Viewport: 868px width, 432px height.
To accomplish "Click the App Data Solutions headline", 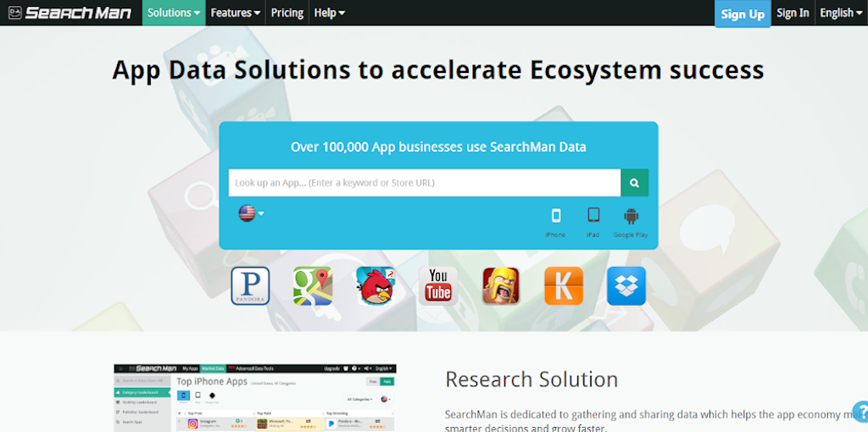I will pos(438,70).
